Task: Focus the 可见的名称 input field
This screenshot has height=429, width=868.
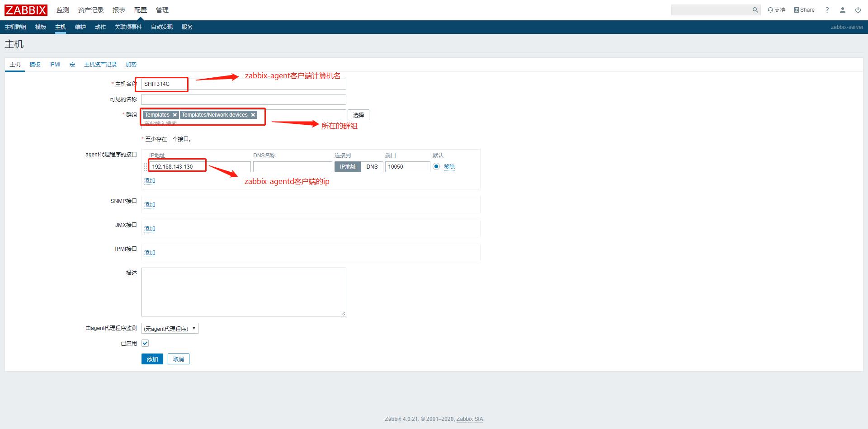Action: [x=244, y=99]
